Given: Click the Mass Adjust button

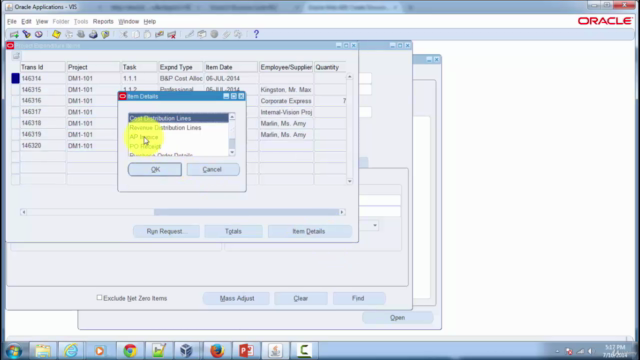Looking at the screenshot, I should tap(237, 298).
